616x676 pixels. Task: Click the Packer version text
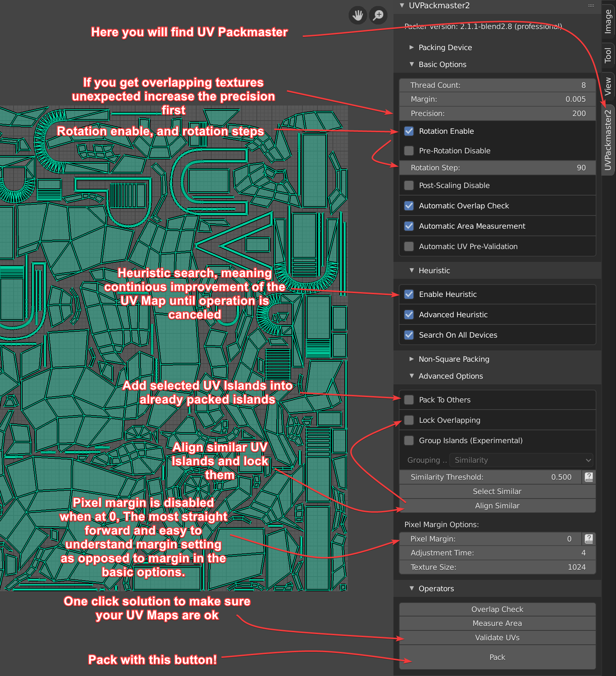[x=483, y=26]
